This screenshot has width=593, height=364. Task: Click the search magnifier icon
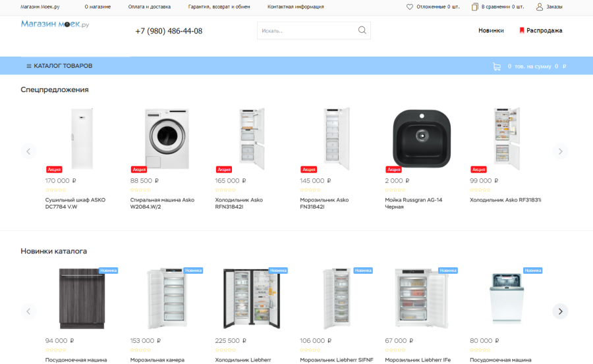point(362,30)
